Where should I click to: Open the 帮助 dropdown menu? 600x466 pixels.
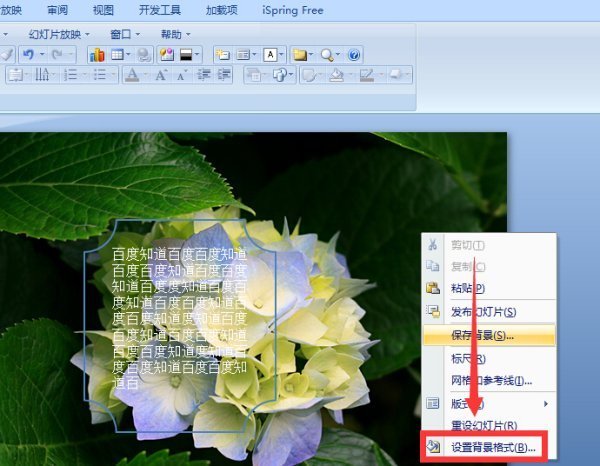click(x=176, y=34)
